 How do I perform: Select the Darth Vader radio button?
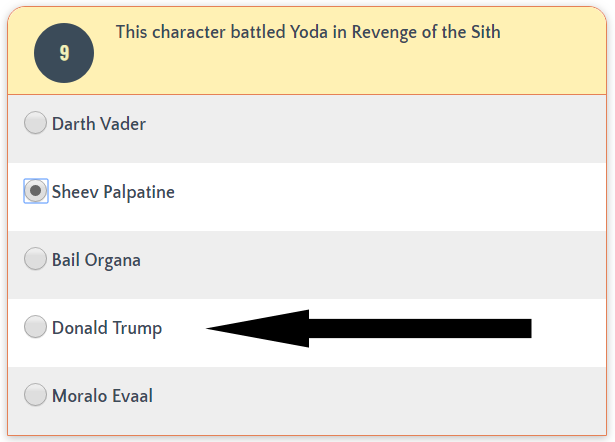[x=35, y=123]
